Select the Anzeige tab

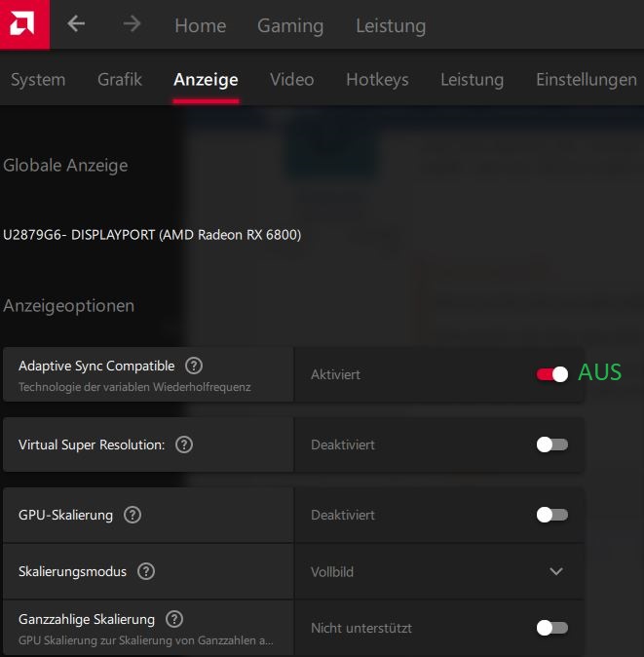point(206,80)
